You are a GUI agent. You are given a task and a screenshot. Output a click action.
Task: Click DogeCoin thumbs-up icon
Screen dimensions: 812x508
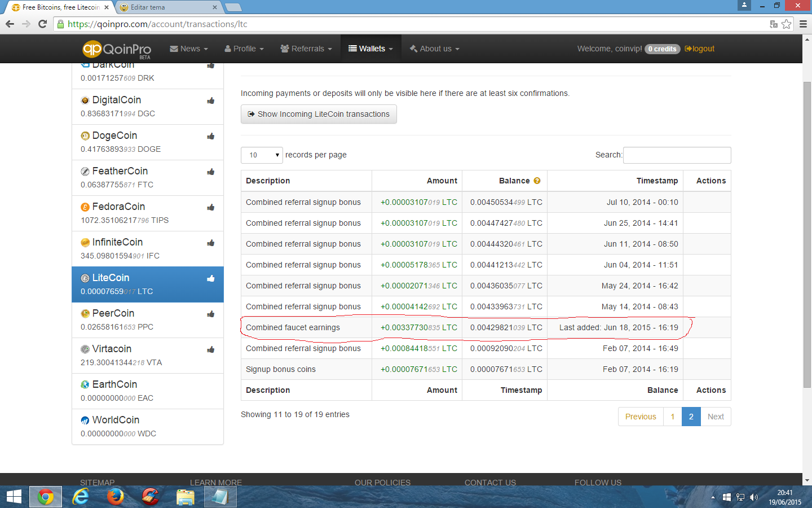point(211,136)
